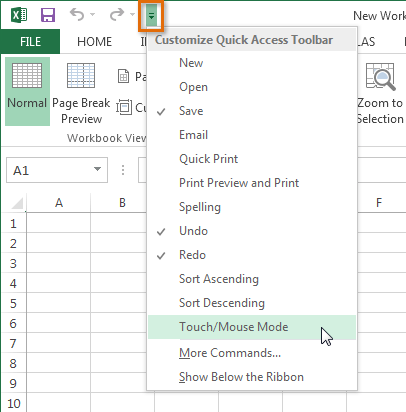Click the Save floppy disk icon
The image size is (406, 412).
pos(48,15)
